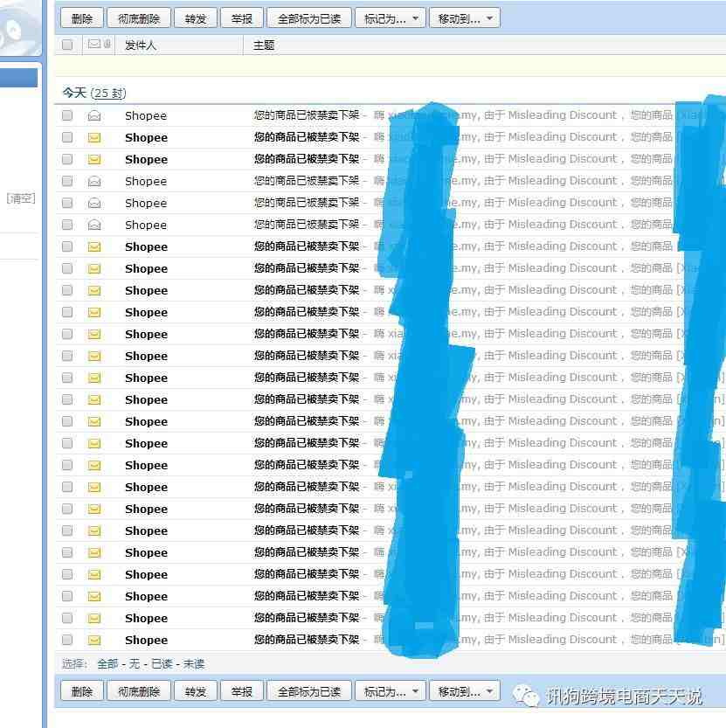Click the top 删除 button
726x728 pixels.
pos(82,18)
